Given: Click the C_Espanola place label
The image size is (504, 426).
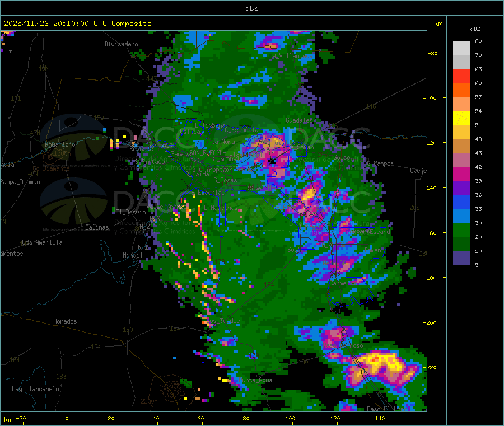Looking at the screenshot, I should pos(241,129).
